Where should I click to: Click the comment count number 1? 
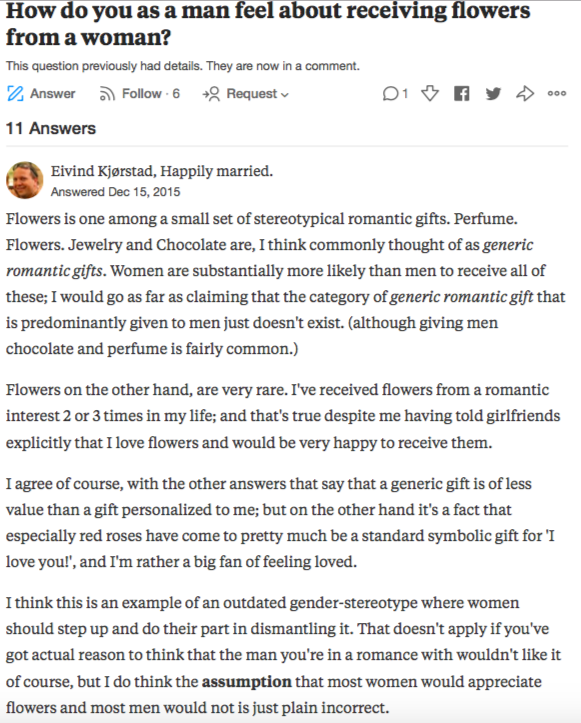coord(405,94)
